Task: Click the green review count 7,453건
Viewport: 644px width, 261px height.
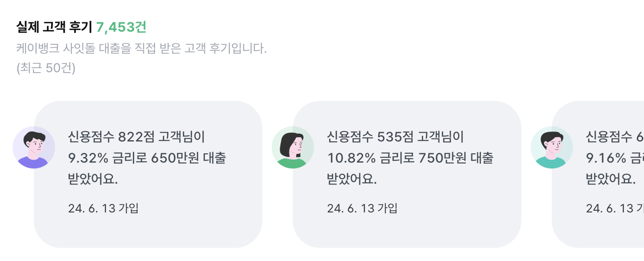Action: point(121,27)
